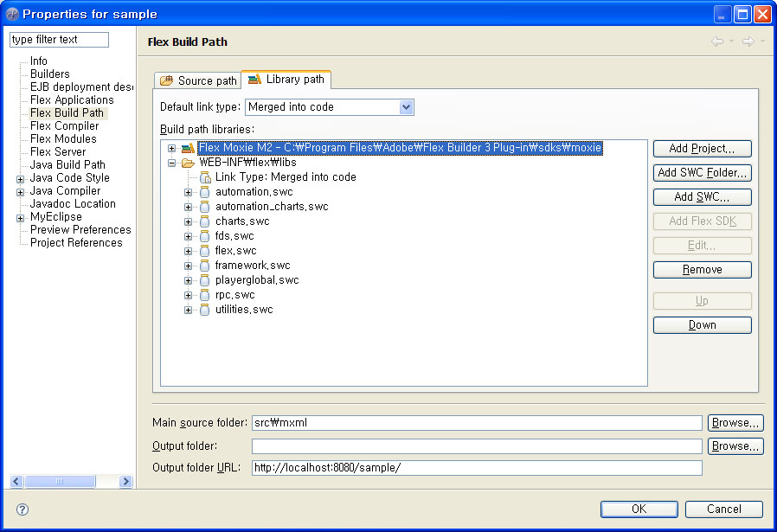Click the Add SWC Folder button

[702, 173]
